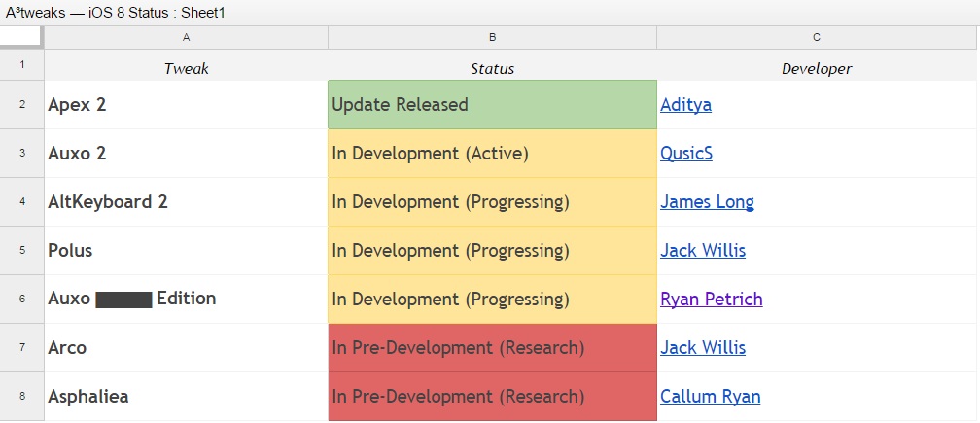The width and height of the screenshot is (980, 423).
Task: Select Asphaliea's In Pre-Development (Research) status
Action: click(493, 396)
